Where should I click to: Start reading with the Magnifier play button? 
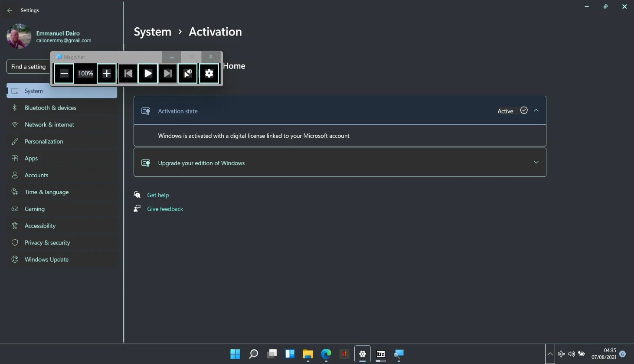pyautogui.click(x=148, y=73)
